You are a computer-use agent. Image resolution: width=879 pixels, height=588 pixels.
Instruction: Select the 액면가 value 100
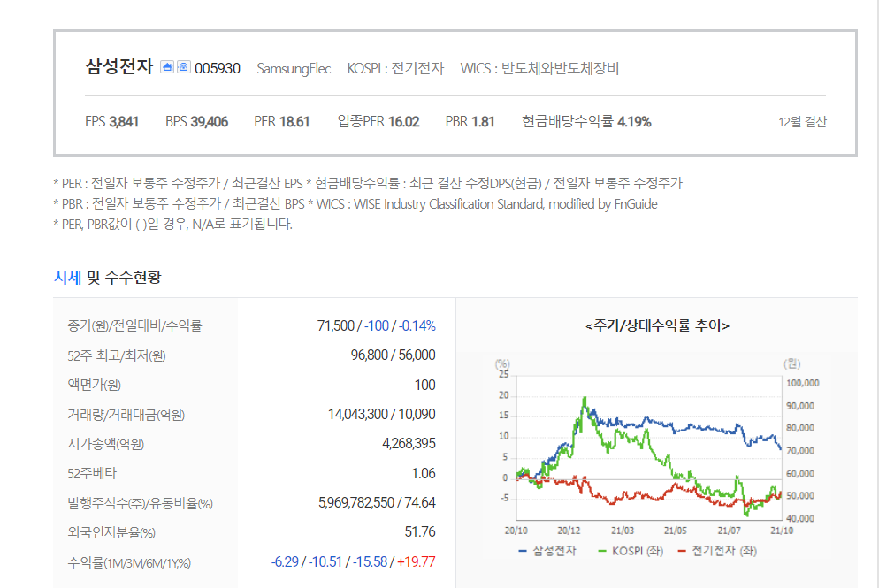[425, 386]
